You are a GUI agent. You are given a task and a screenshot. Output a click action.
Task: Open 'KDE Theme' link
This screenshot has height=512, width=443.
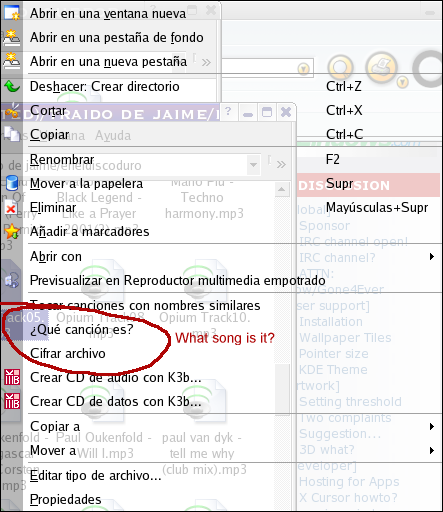point(333,370)
